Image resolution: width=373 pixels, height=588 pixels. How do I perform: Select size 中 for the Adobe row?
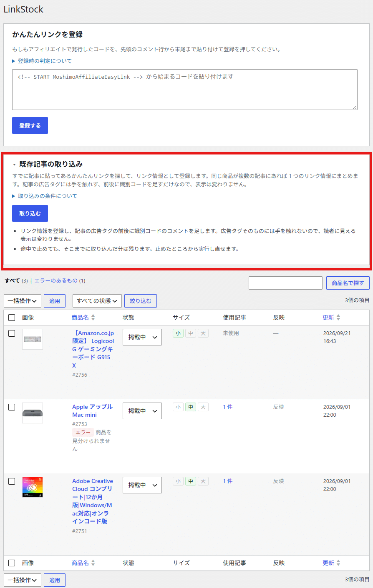[191, 481]
